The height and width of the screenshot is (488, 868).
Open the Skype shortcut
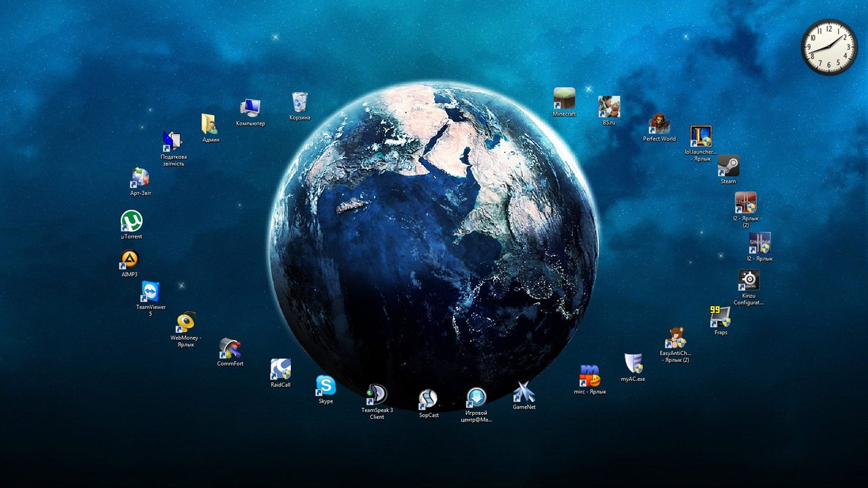[x=325, y=386]
